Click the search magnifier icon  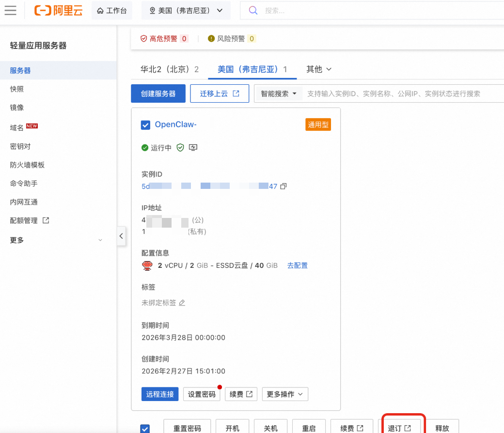253,11
